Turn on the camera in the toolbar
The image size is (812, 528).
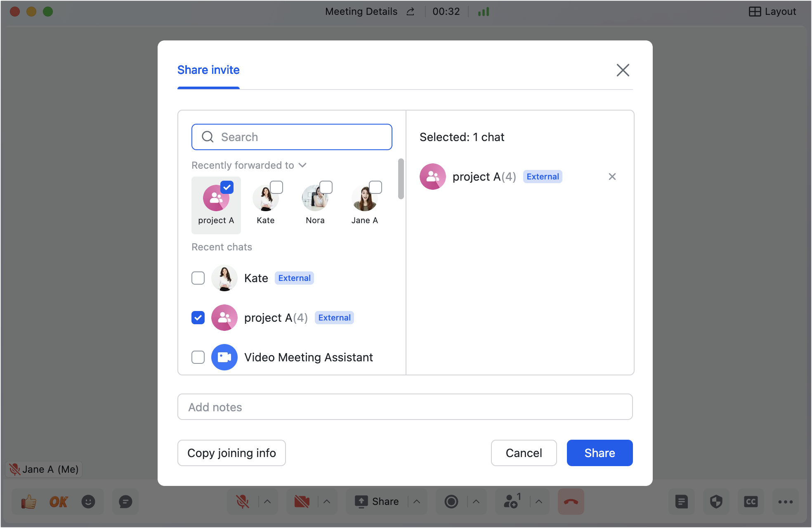[x=302, y=502]
